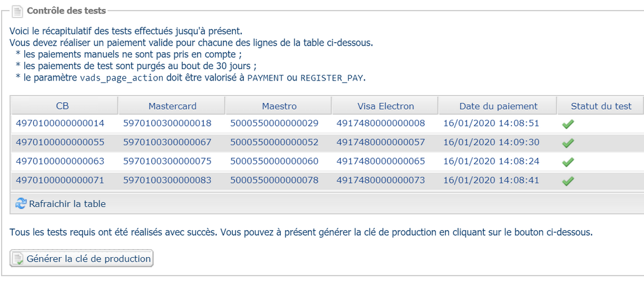
Task: Select Maestro number 5000550000000060
Action: tap(274, 161)
